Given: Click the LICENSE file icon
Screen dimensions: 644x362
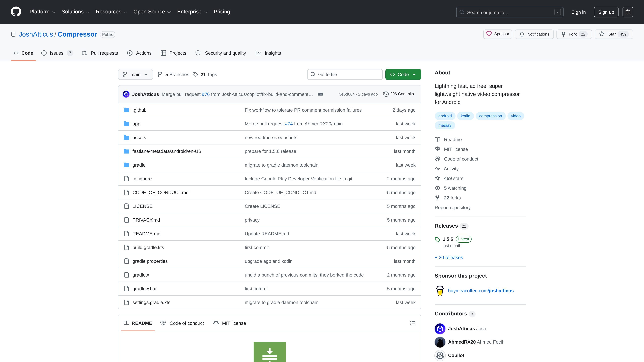Looking at the screenshot, I should pos(126,206).
